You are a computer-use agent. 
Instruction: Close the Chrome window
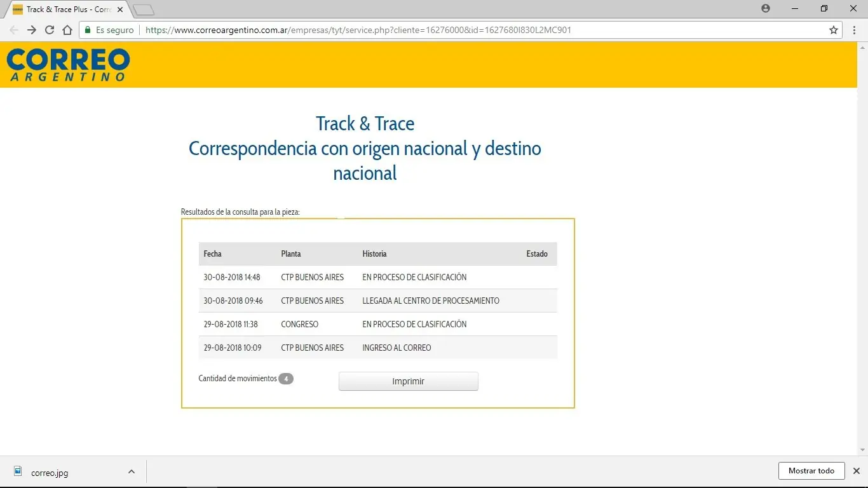[x=853, y=8]
